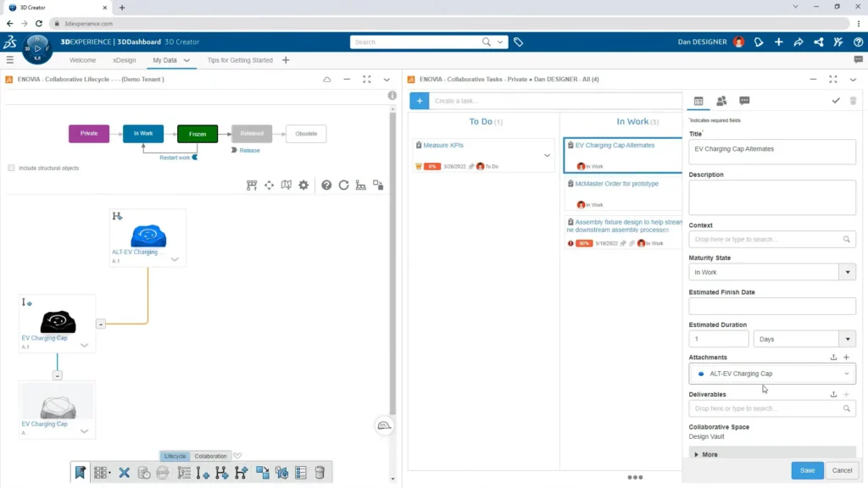Click the settings gear in lifecycle toolbar

point(303,186)
